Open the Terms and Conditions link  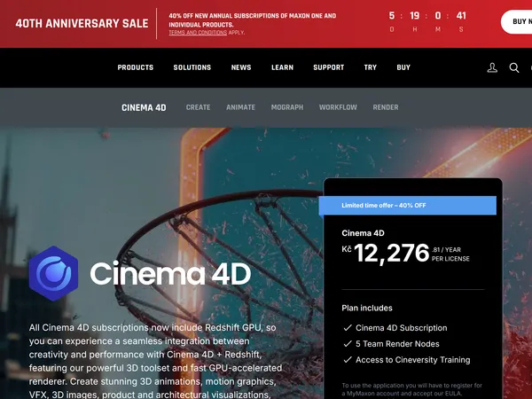(198, 33)
